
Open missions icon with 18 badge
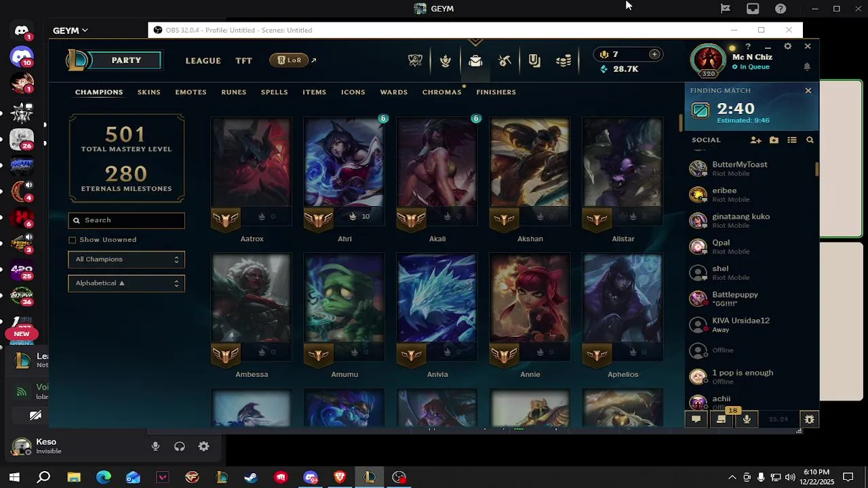[x=722, y=419]
